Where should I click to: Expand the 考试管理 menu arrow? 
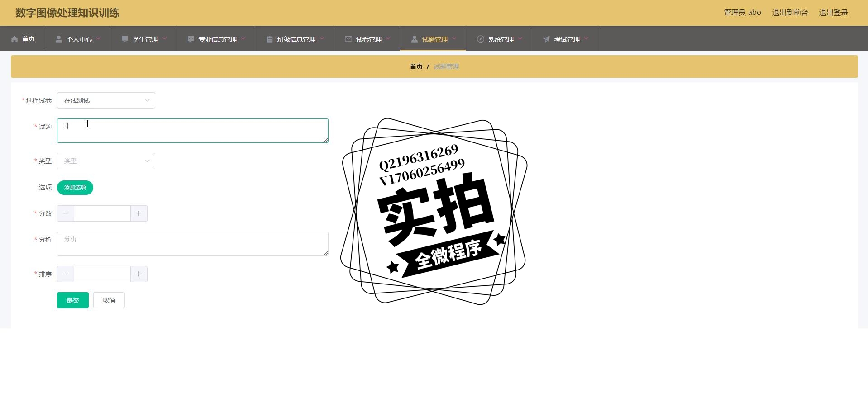click(x=586, y=38)
